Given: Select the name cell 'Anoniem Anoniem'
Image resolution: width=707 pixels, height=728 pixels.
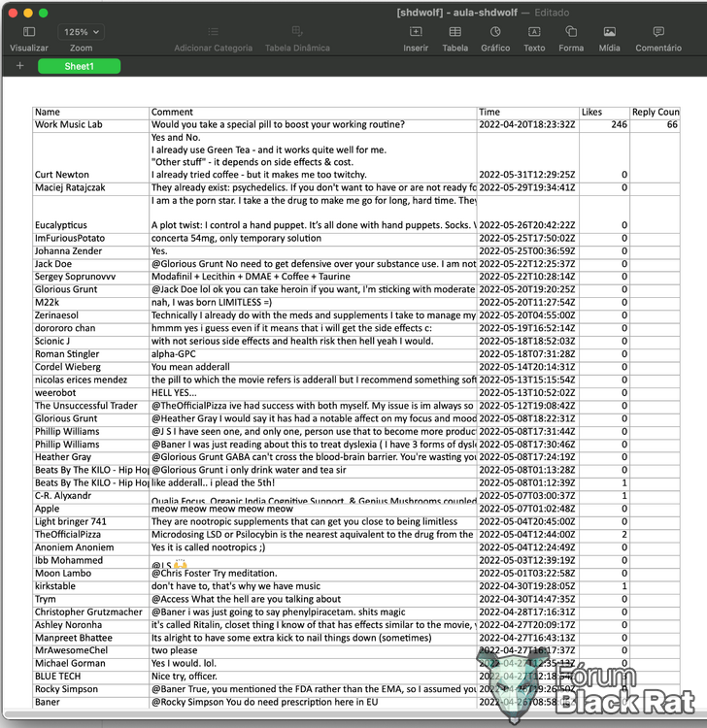Looking at the screenshot, I should 90,548.
